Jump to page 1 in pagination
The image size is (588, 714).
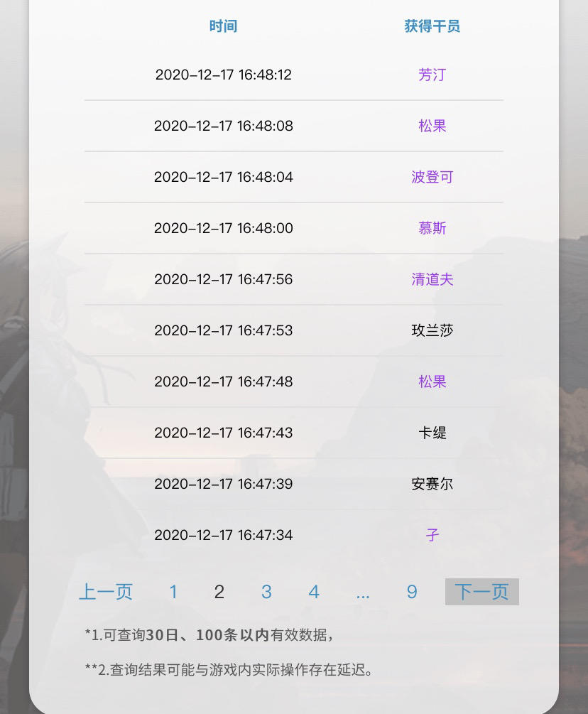coord(173,592)
